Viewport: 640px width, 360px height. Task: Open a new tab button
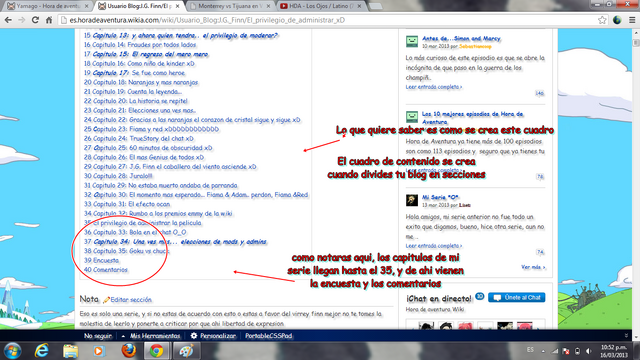pos(375,6)
